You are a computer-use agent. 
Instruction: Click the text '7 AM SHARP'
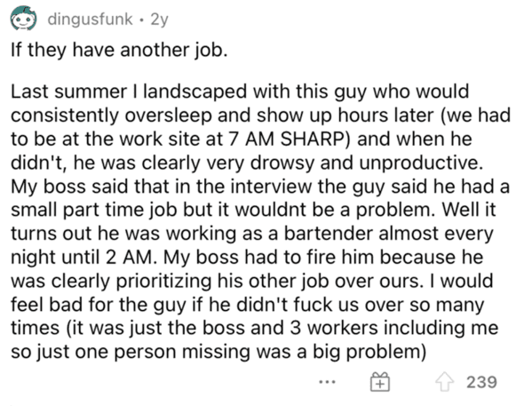click(x=287, y=139)
